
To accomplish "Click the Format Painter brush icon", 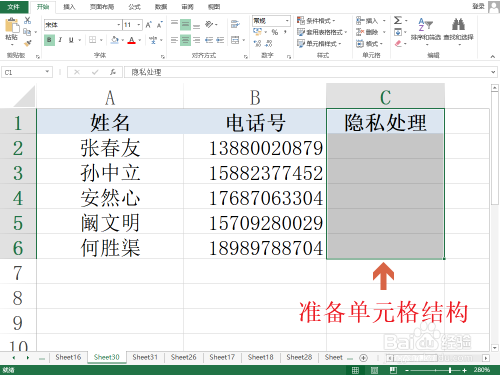I will tap(27, 43).
